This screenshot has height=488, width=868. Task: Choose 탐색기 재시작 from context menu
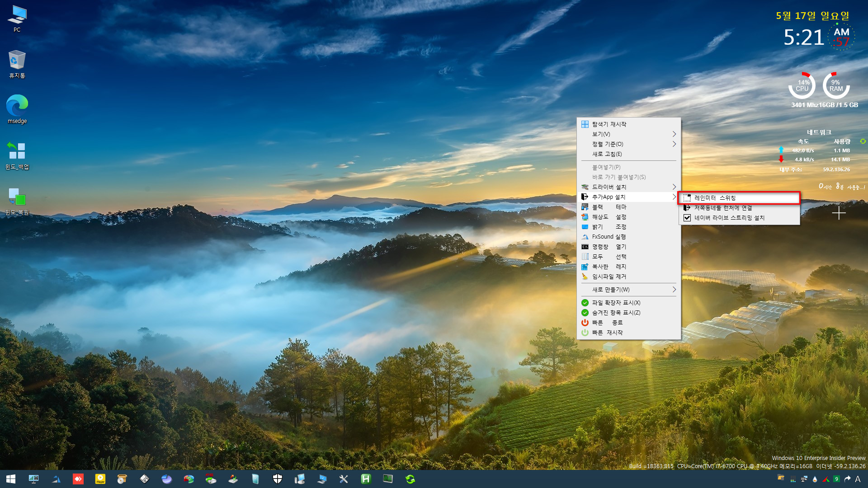coord(628,124)
